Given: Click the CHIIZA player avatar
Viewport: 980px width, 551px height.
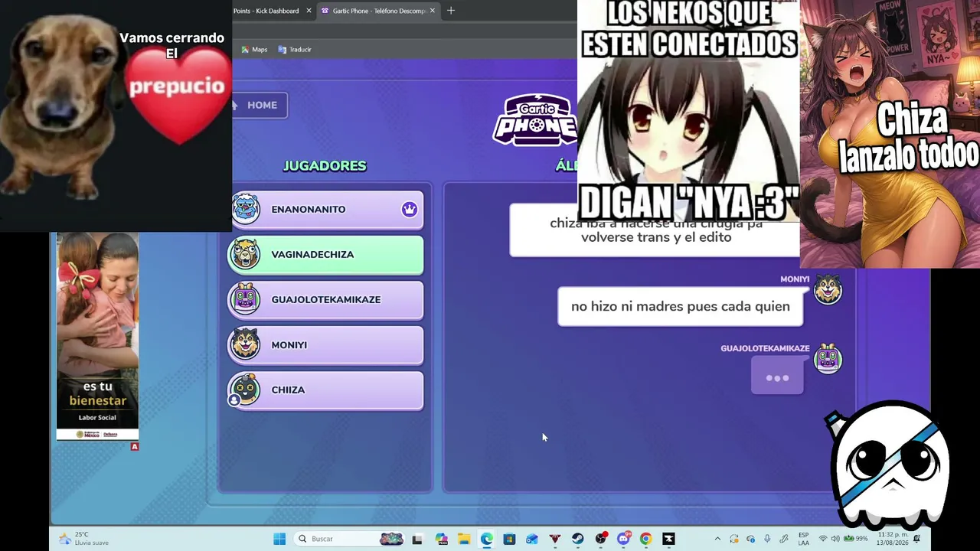Looking at the screenshot, I should [246, 390].
